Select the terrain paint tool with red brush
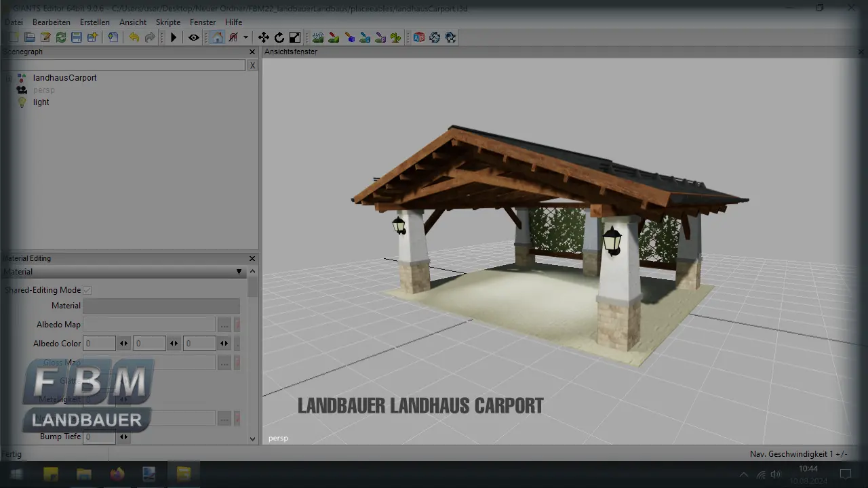The height and width of the screenshot is (488, 868). click(x=334, y=37)
